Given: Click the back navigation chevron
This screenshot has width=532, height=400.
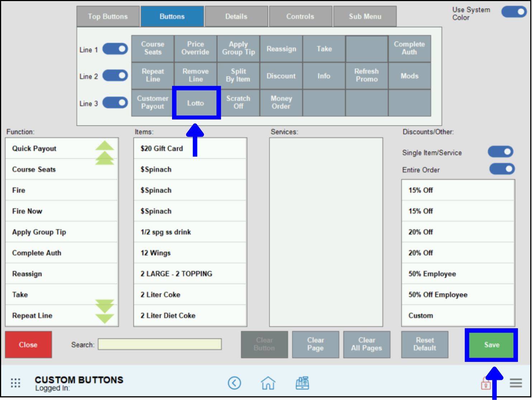Looking at the screenshot, I should pos(235,383).
